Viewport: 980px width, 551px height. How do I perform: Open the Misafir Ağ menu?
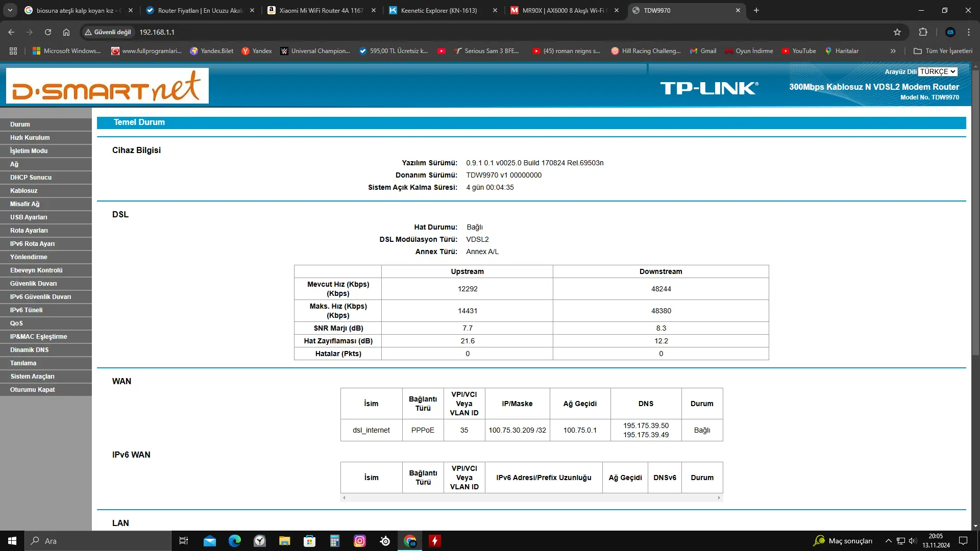[46, 204]
